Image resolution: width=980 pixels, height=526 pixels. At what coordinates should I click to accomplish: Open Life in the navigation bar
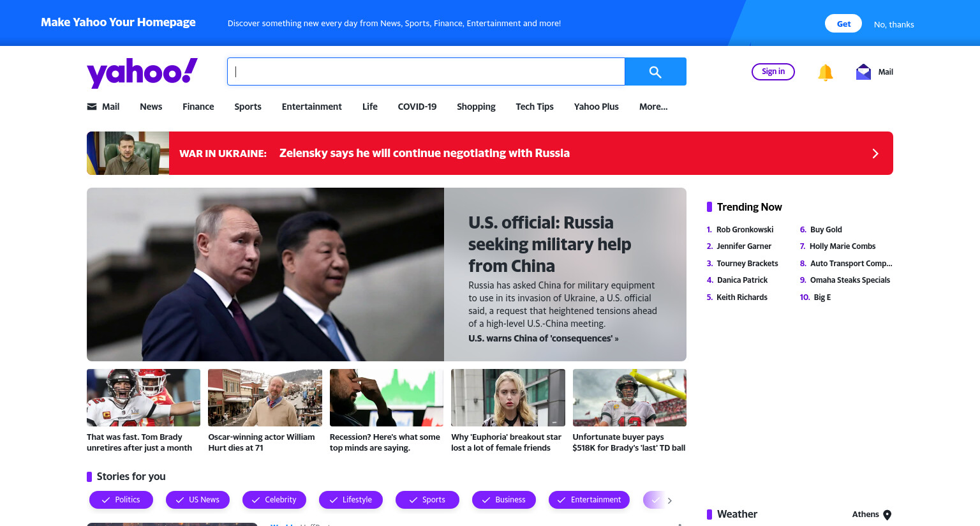click(370, 107)
